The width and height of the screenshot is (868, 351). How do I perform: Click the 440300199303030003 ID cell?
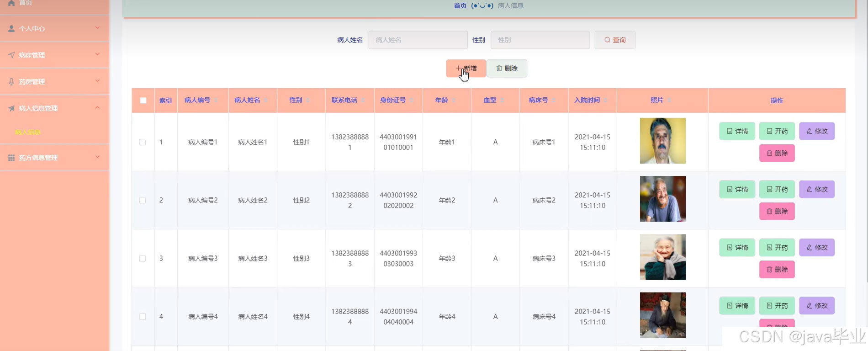click(x=398, y=258)
